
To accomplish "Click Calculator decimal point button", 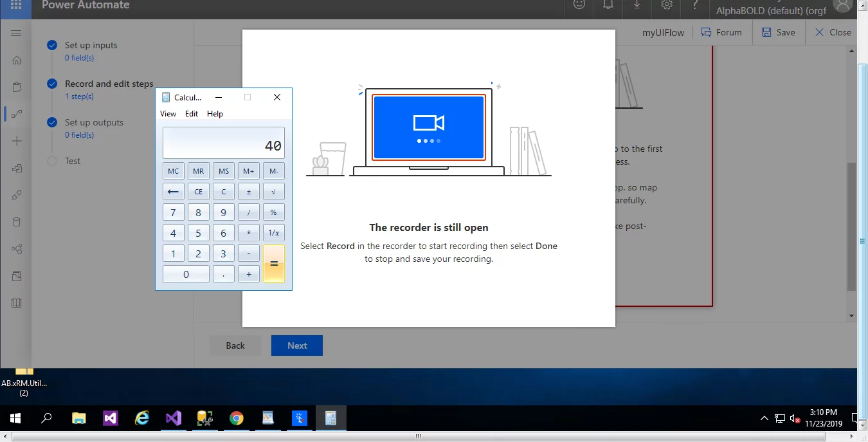I will (x=224, y=274).
